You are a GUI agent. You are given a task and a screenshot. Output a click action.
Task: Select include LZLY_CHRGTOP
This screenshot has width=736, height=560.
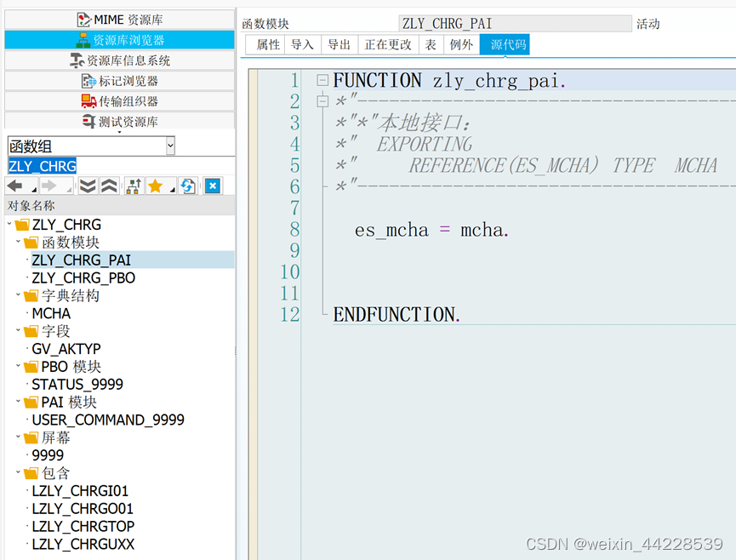pos(83,526)
